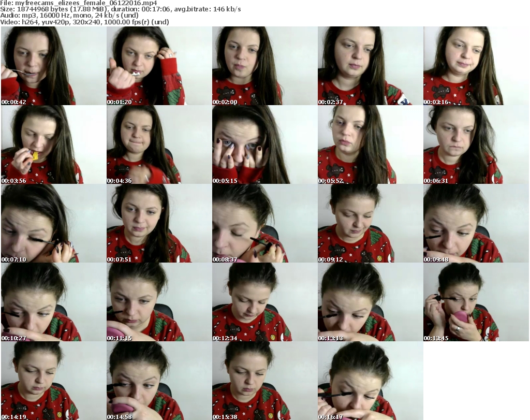Select the frame at 00:07:51

[159, 223]
